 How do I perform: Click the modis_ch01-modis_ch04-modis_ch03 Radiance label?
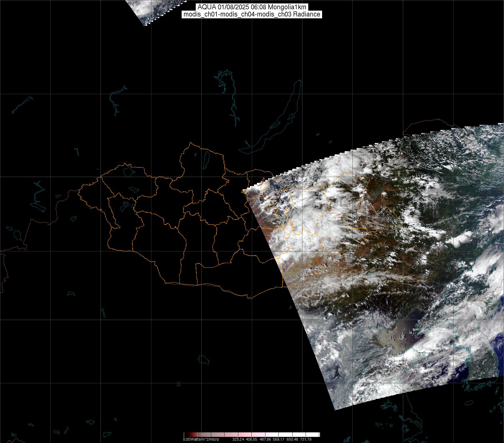pyautogui.click(x=252, y=14)
